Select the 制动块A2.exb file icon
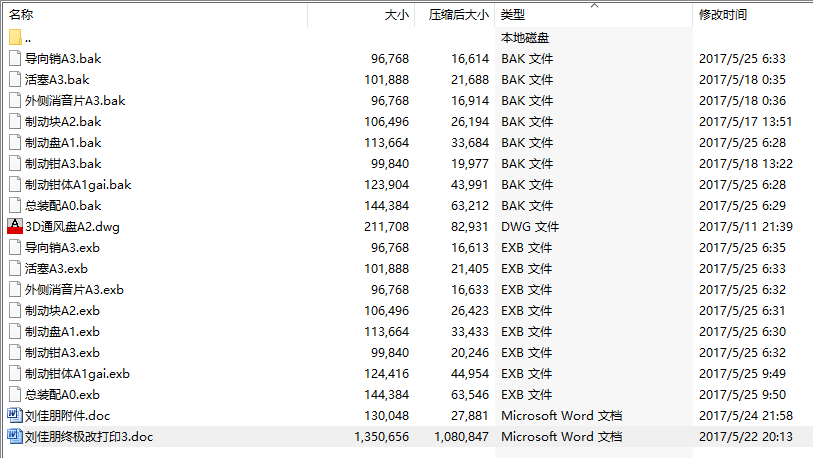Screen dimensions: 813x458 point(15,311)
